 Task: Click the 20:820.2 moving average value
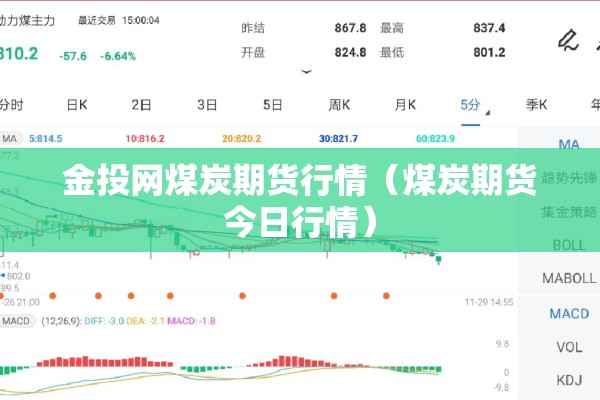click(241, 139)
